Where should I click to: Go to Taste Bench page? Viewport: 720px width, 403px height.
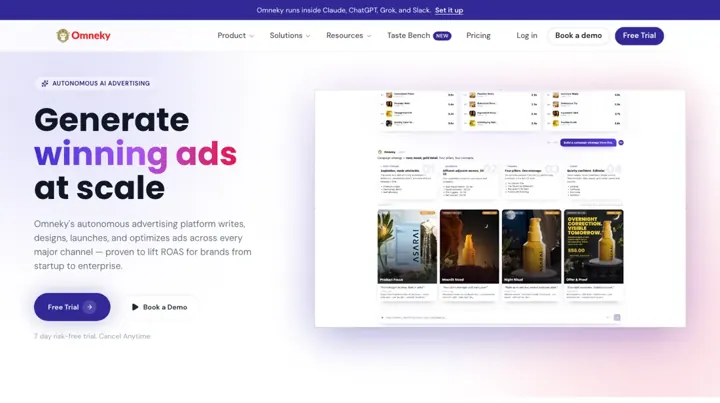click(409, 35)
